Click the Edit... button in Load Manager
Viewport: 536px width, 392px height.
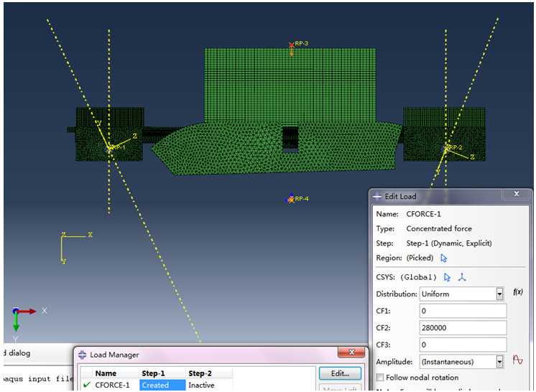coord(340,374)
